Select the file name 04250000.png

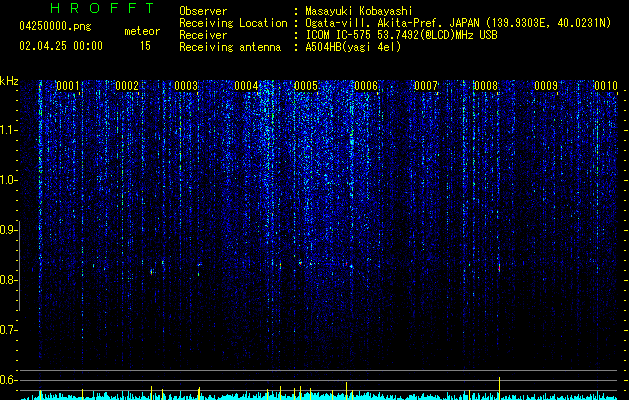(55, 27)
